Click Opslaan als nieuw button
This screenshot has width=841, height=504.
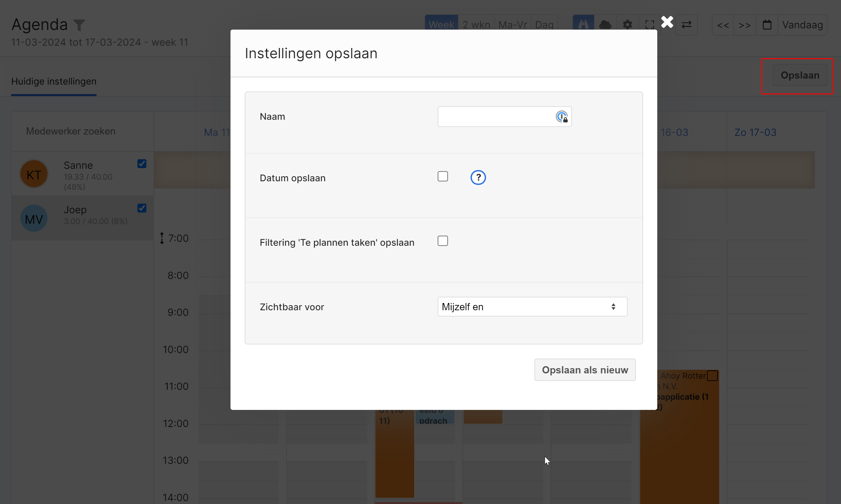click(585, 370)
